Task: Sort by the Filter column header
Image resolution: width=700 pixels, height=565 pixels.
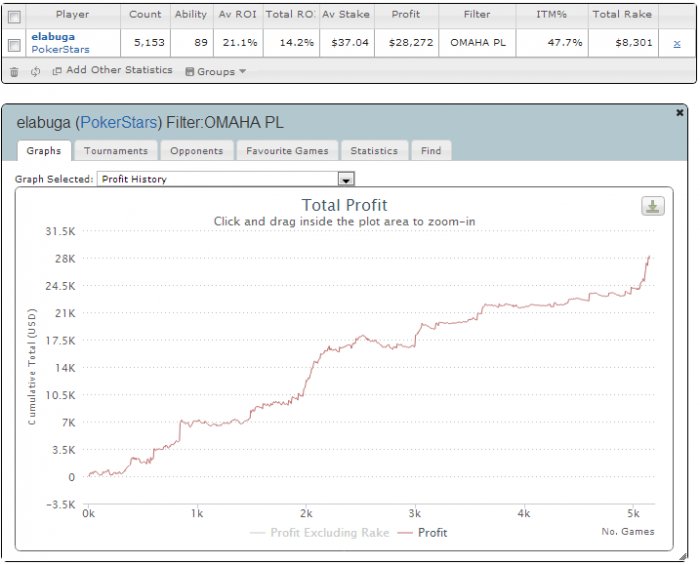Action: pos(477,14)
